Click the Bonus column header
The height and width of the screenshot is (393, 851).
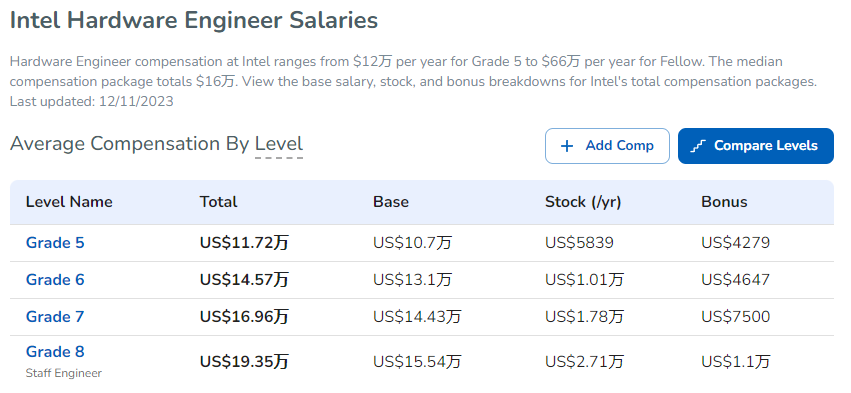pyautogui.click(x=724, y=202)
